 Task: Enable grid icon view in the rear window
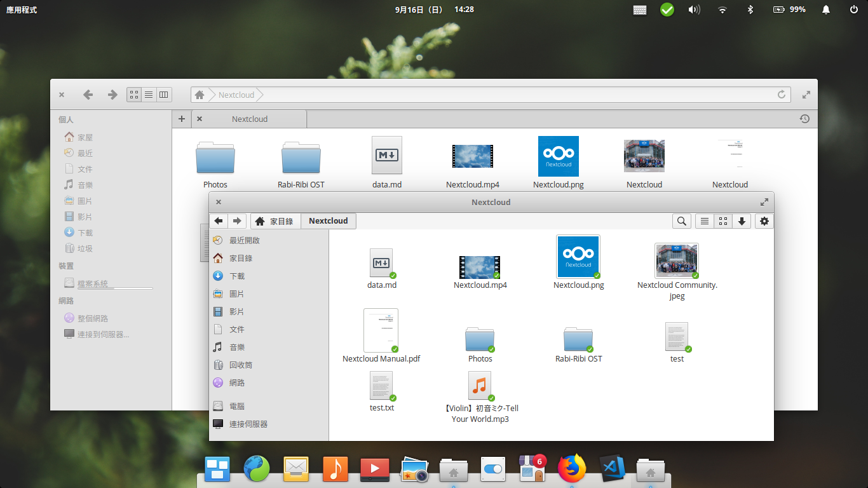pyautogui.click(x=134, y=95)
